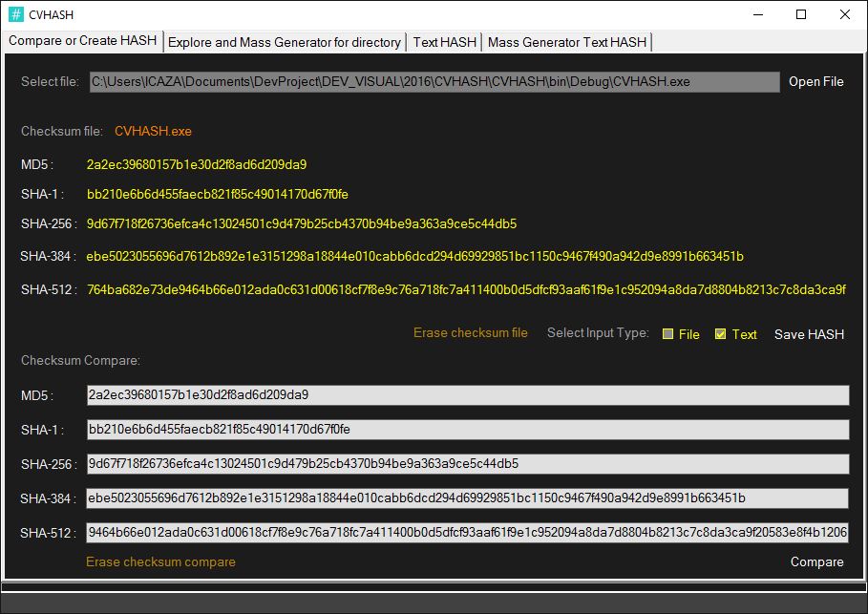The height and width of the screenshot is (614, 868).
Task: Maximize the CVHASH window
Action: (x=801, y=14)
